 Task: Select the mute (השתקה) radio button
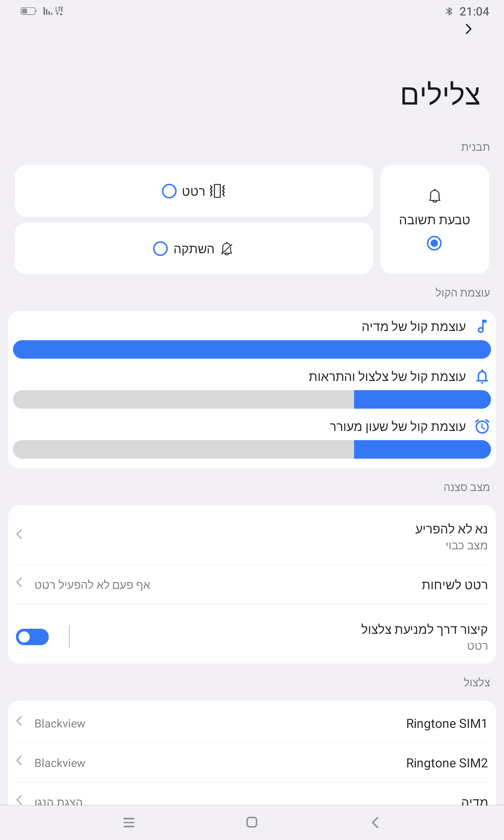(x=160, y=249)
